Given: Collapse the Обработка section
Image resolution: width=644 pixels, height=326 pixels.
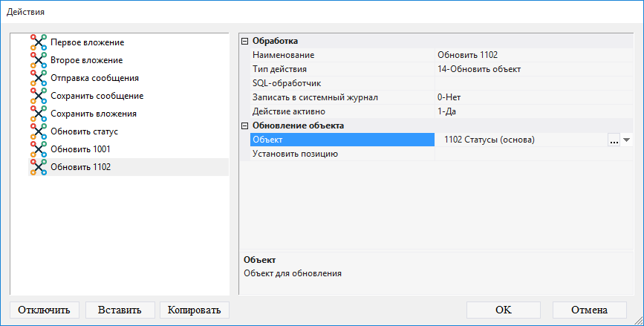Looking at the screenshot, I should (x=245, y=41).
